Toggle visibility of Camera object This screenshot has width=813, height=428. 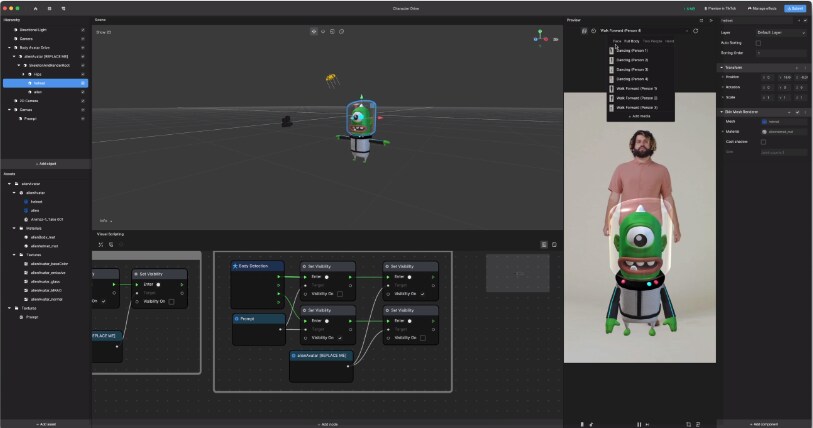point(83,39)
